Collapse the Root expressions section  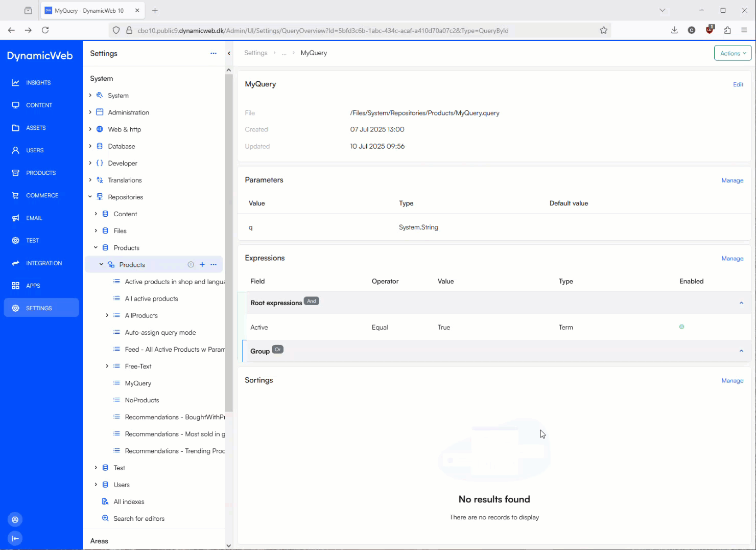coord(741,303)
